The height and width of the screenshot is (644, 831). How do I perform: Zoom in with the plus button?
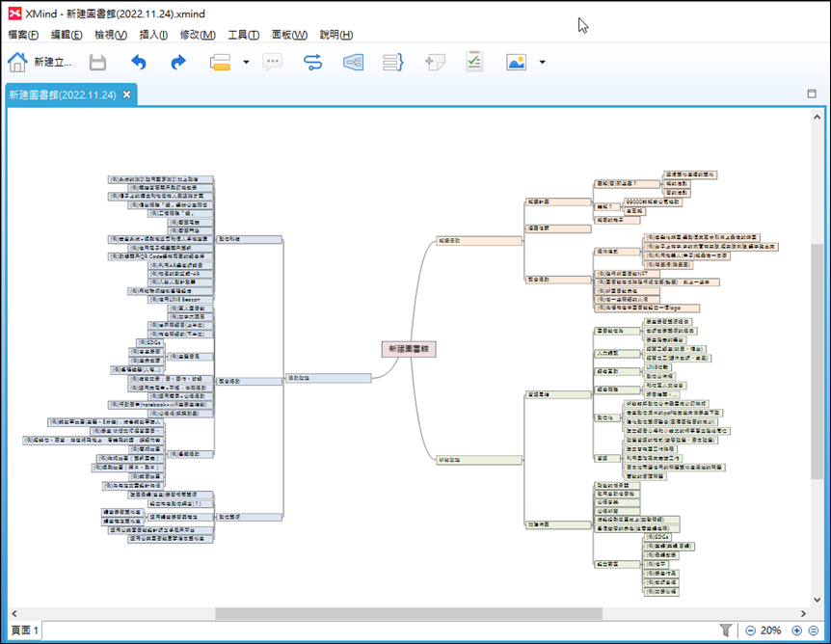(796, 631)
